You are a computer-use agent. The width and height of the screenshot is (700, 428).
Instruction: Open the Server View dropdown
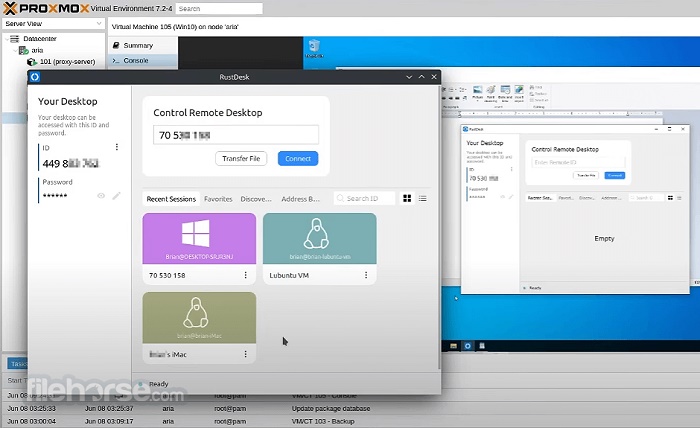coord(53,22)
